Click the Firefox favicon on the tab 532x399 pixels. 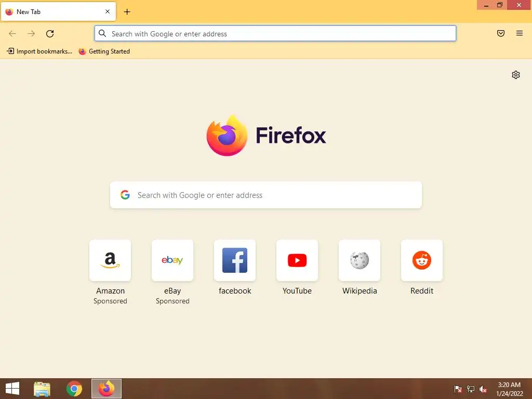tap(9, 11)
